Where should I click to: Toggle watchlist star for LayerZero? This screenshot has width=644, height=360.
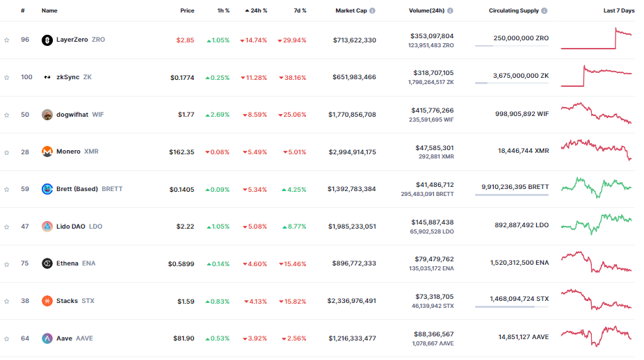coord(7,40)
